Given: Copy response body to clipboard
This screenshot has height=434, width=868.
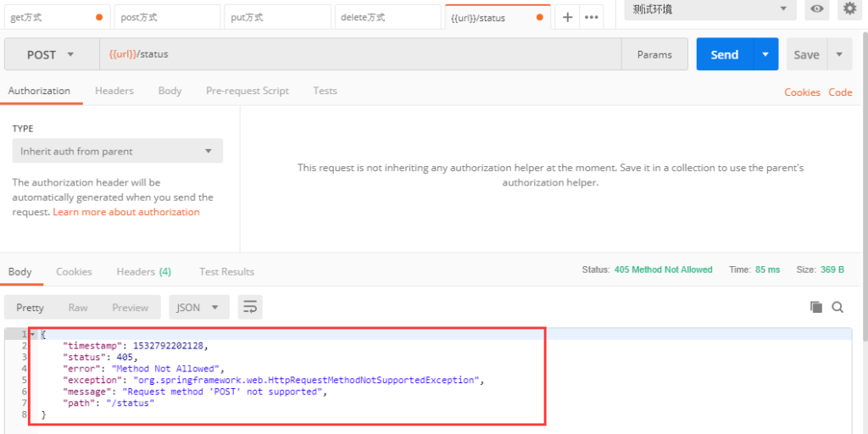Looking at the screenshot, I should click(816, 307).
